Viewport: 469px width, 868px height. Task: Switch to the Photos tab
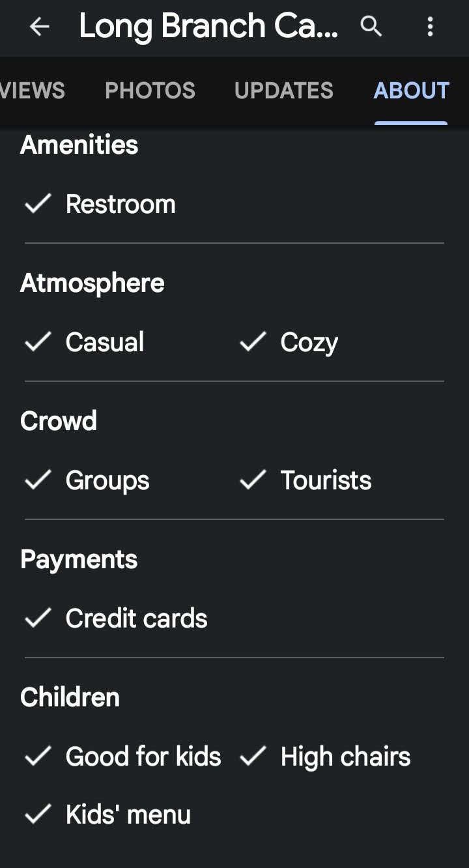click(150, 91)
